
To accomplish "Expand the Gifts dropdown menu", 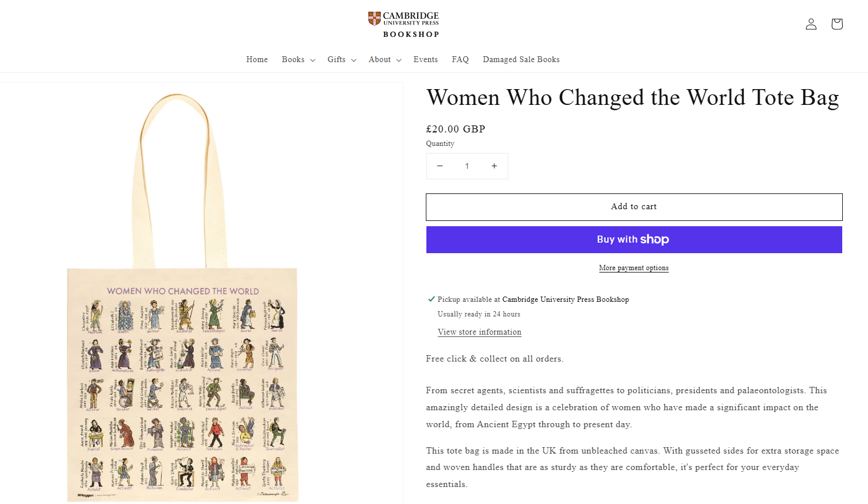I will [x=341, y=60].
